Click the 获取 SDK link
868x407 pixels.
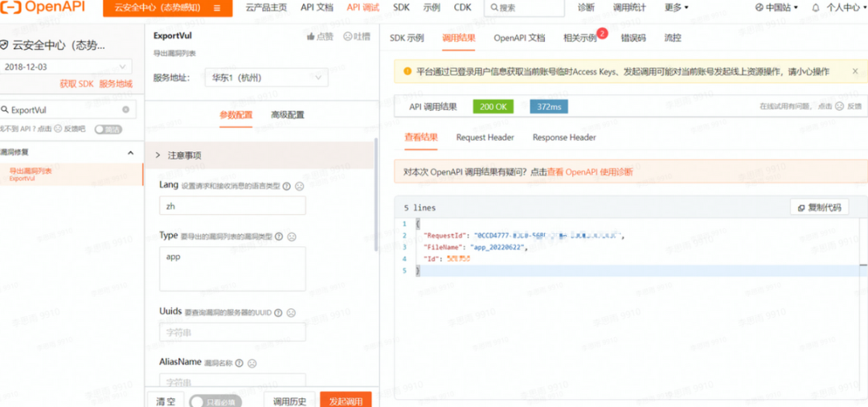(77, 84)
